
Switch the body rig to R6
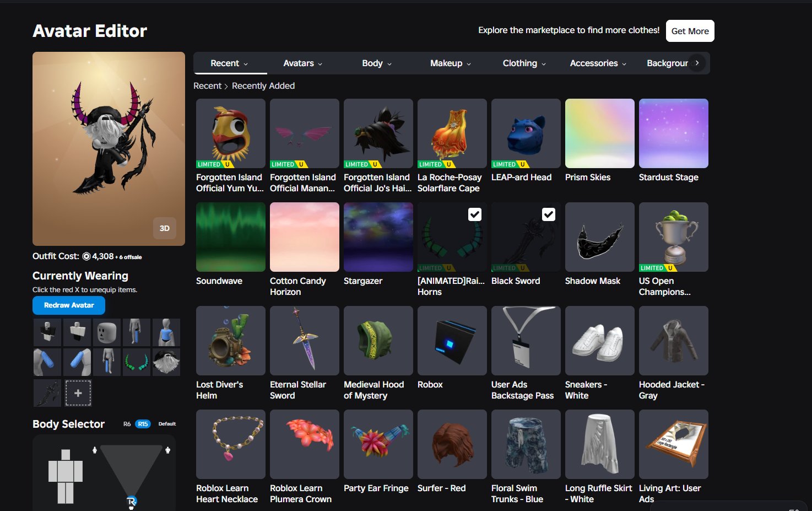[127, 424]
